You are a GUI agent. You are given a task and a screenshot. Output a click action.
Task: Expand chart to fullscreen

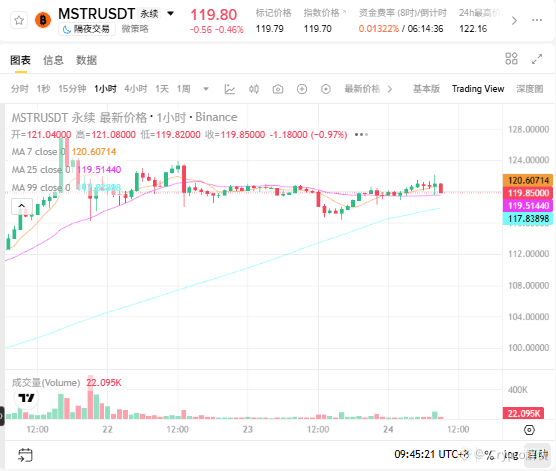[x=537, y=59]
